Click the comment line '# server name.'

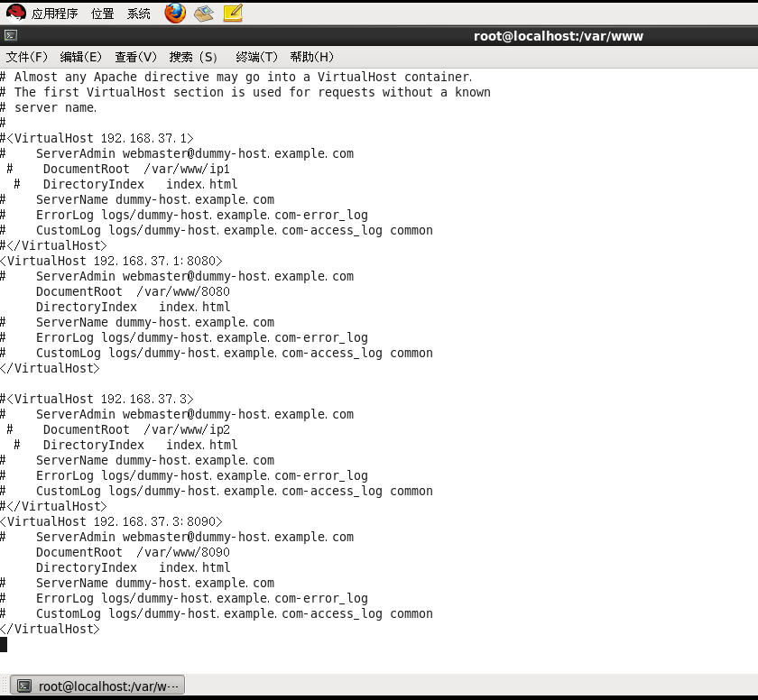tap(49, 107)
